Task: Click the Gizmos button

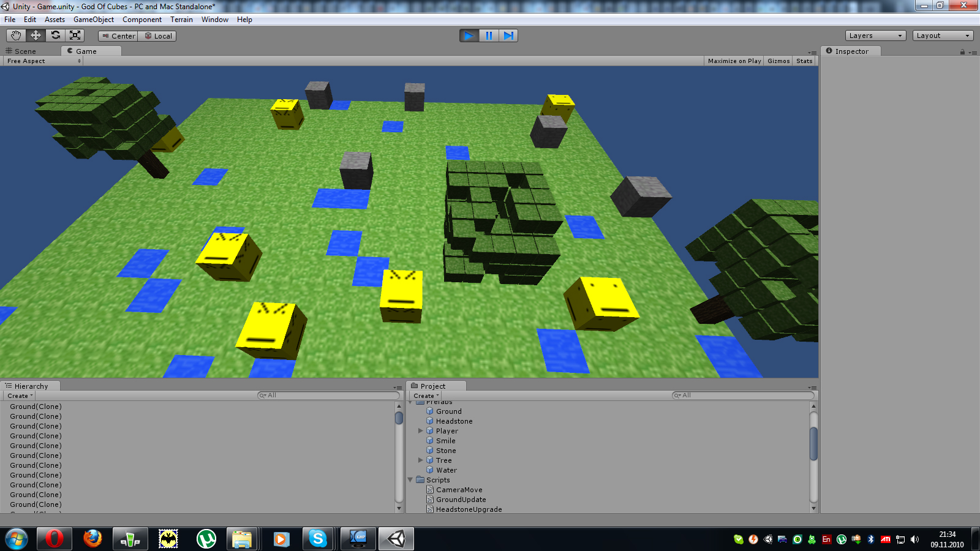Action: [x=778, y=61]
